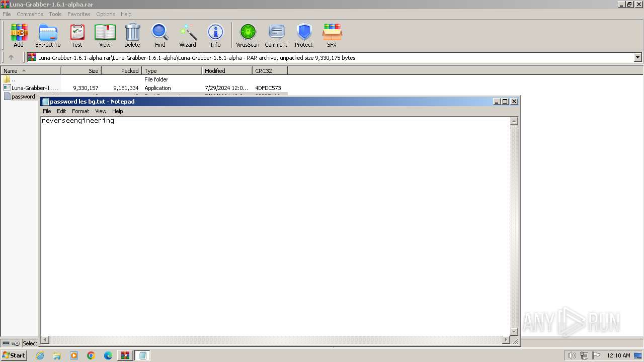The height and width of the screenshot is (362, 644).
Task: Click the Delete trash can icon
Action: click(x=132, y=36)
